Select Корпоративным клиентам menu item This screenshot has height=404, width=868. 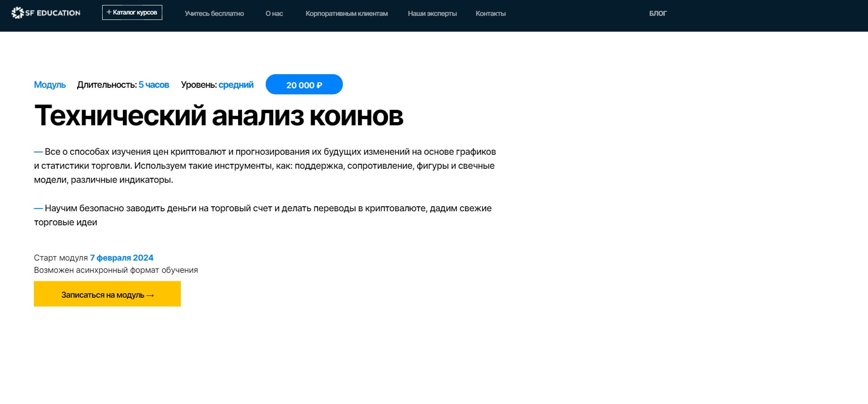346,14
